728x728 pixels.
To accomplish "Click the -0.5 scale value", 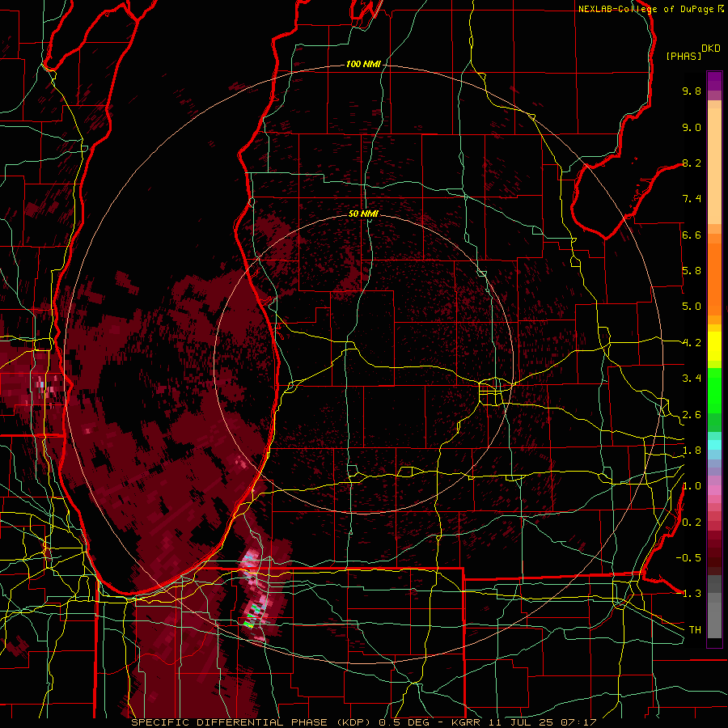I will pos(690,558).
